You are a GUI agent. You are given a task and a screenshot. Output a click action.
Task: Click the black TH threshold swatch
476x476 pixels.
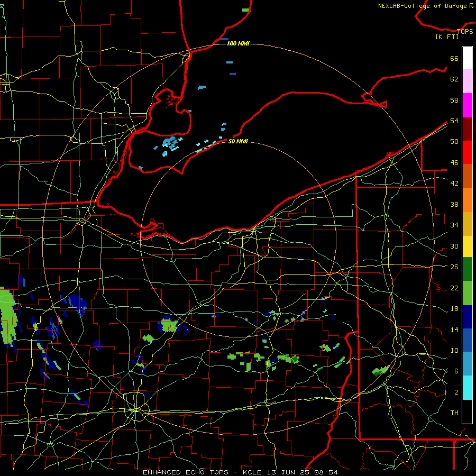coord(467,411)
